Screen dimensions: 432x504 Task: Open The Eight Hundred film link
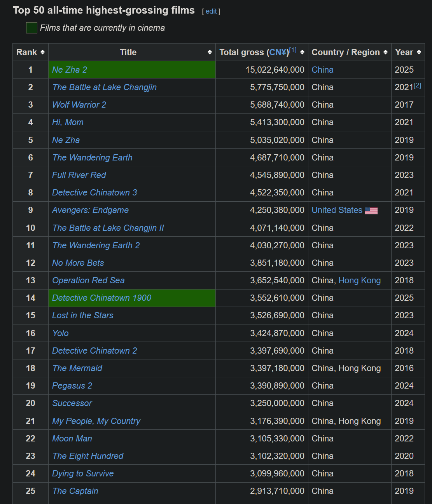pyautogui.click(x=87, y=456)
